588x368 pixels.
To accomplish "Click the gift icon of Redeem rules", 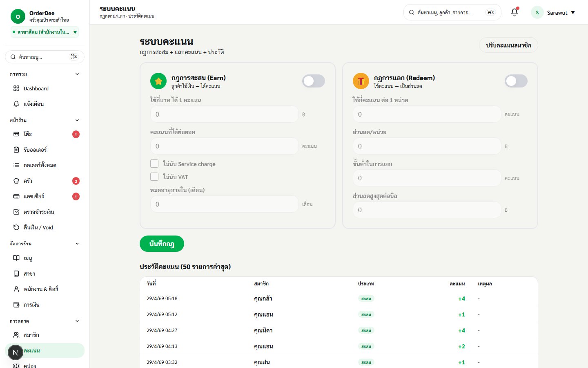I will (361, 81).
